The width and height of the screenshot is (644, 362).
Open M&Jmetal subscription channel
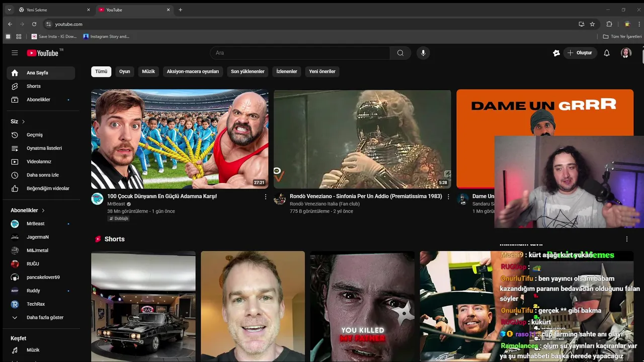(x=41, y=250)
